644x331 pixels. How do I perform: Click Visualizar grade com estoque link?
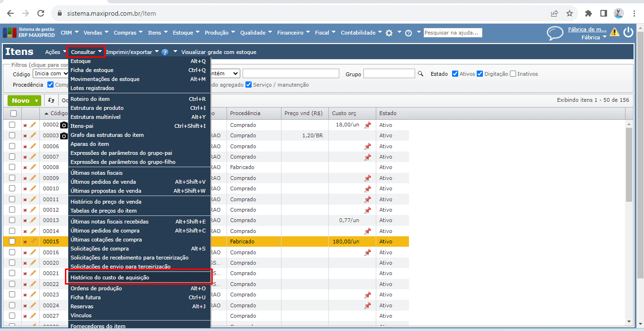tap(218, 52)
